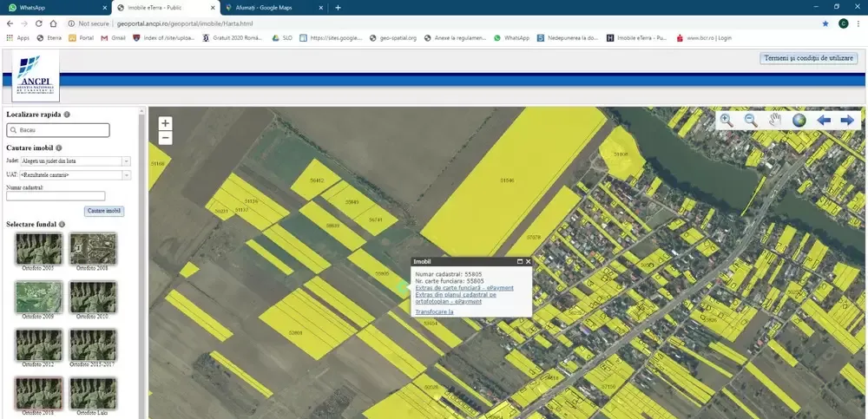Viewport: 868px width, 419px height.
Task: Maximize the Imobil info popup
Action: pyautogui.click(x=519, y=261)
